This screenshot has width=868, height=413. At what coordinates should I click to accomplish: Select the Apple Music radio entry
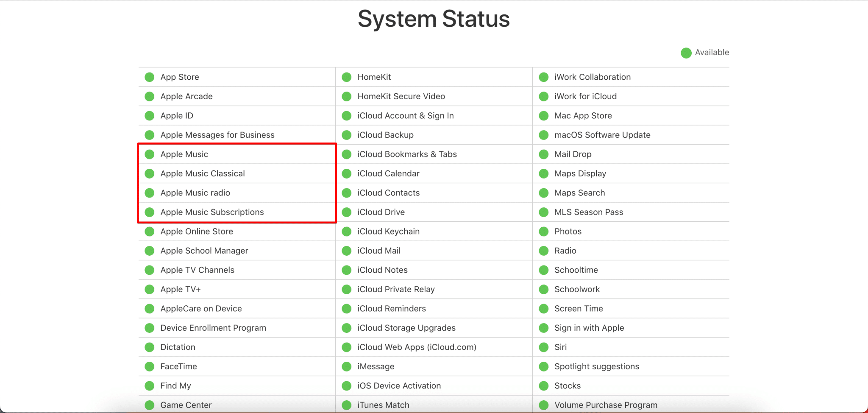[236, 193]
